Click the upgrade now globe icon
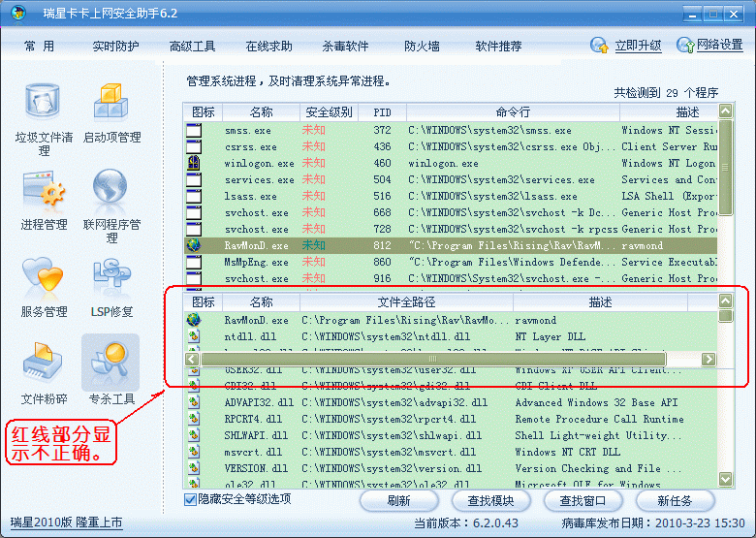Screen dimensions: 756x538 pos(599,46)
